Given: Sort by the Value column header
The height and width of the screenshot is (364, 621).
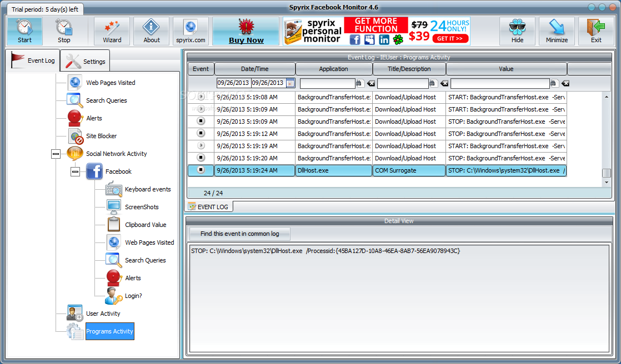Looking at the screenshot, I should click(506, 69).
